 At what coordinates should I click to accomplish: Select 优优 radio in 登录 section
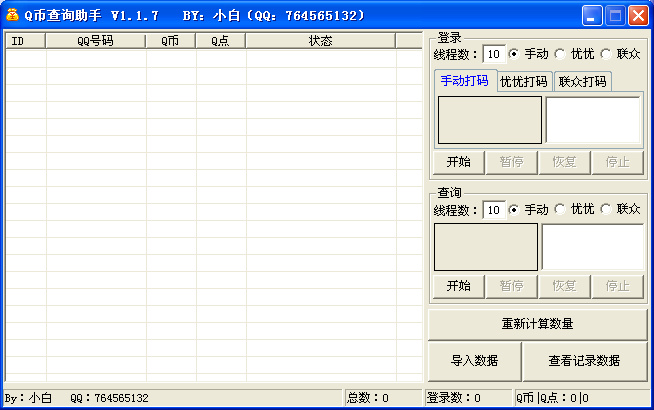pyautogui.click(x=575, y=54)
